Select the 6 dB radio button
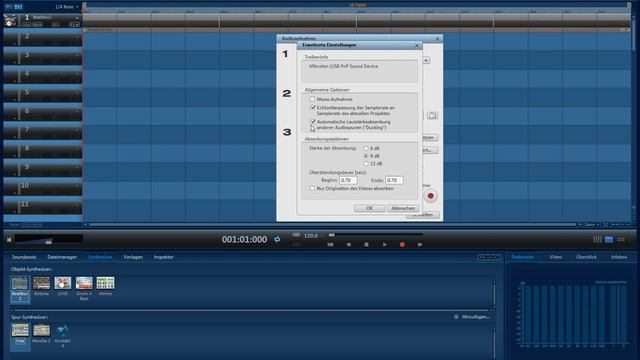This screenshot has width=640, height=360. pyautogui.click(x=366, y=148)
